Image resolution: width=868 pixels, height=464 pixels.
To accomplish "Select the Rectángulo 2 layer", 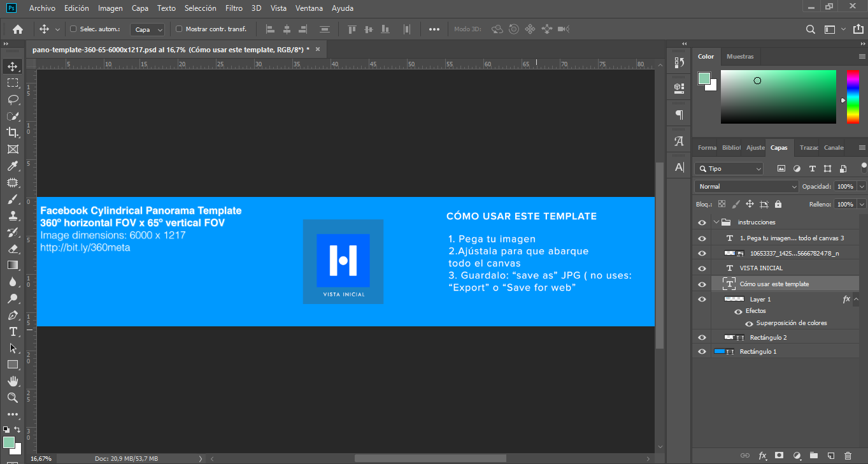I will point(768,337).
